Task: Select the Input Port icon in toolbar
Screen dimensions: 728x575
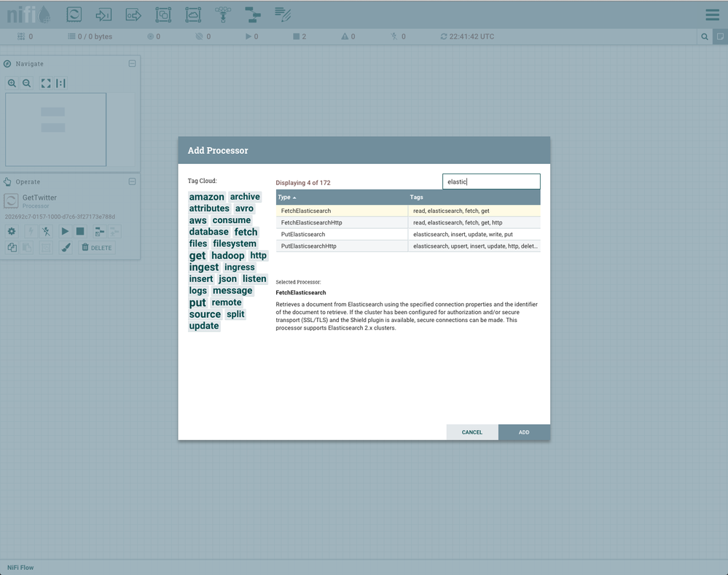Action: tap(103, 15)
